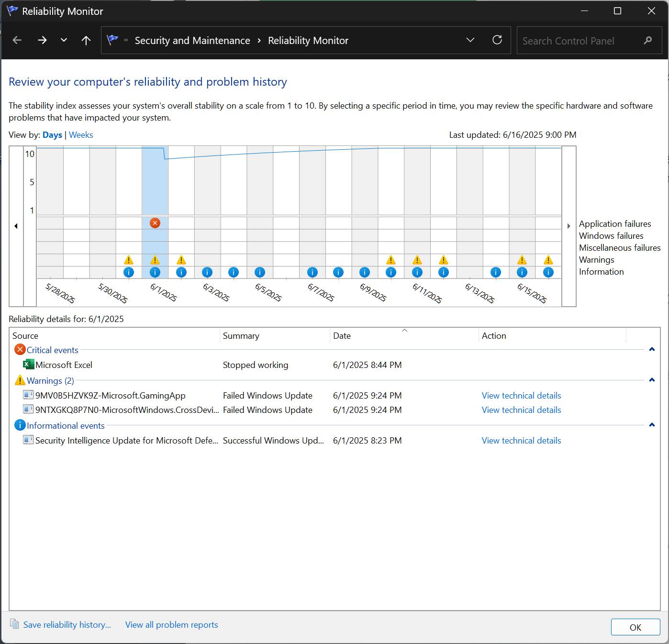The width and height of the screenshot is (669, 644).
Task: Open View all problem reports
Action: (x=171, y=625)
